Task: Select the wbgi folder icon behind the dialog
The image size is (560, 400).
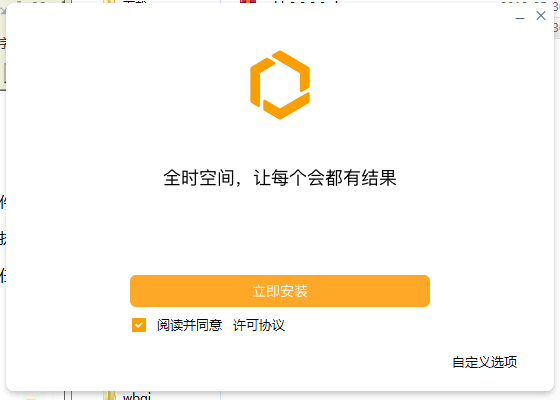Action: coord(109,396)
